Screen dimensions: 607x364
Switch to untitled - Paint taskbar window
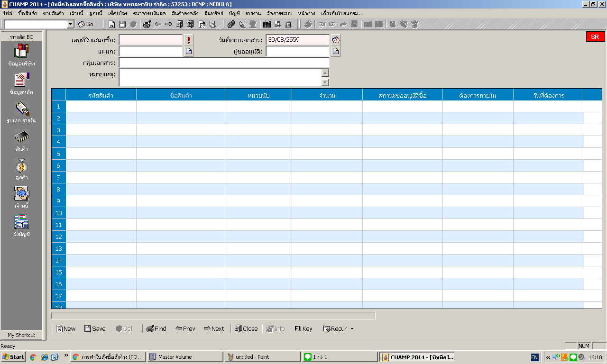[262, 357]
